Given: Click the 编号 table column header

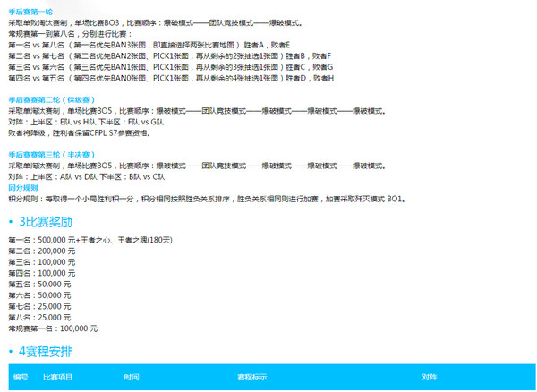Looking at the screenshot, I should pos(21,378).
